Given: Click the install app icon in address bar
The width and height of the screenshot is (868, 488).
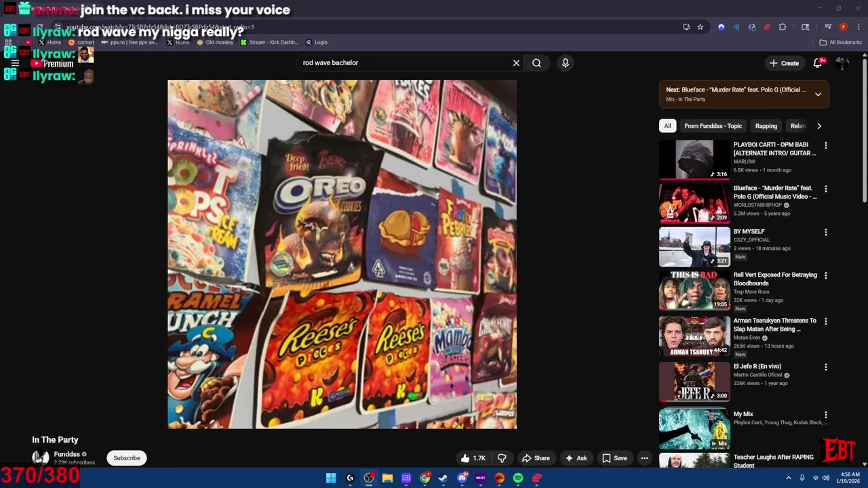Looking at the screenshot, I should (x=686, y=27).
